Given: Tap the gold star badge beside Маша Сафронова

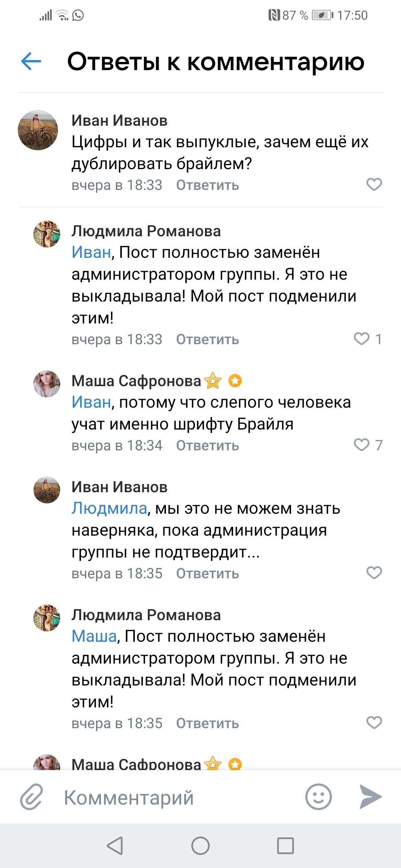Looking at the screenshot, I should (213, 381).
